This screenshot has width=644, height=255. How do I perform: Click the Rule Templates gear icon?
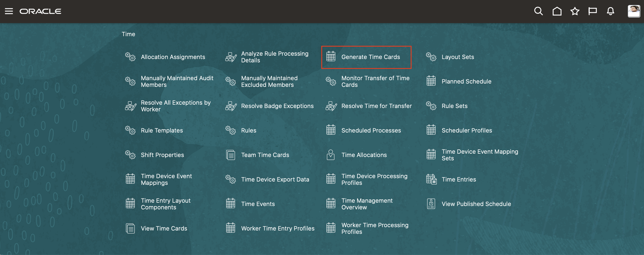(130, 130)
